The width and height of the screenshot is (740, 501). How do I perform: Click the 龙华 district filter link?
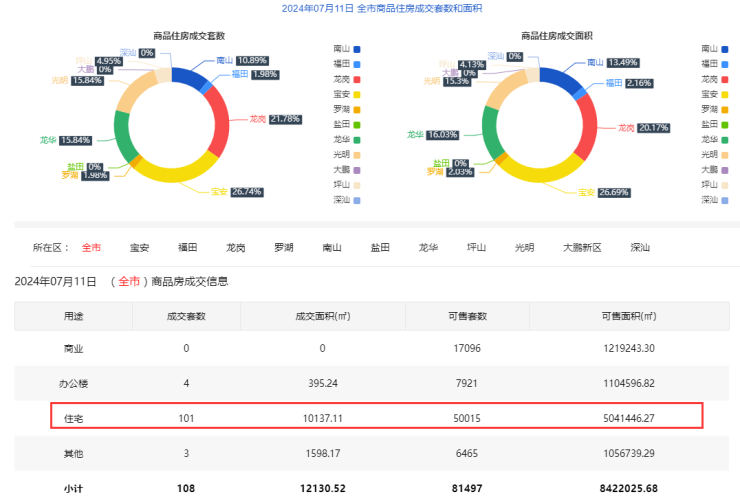point(428,247)
